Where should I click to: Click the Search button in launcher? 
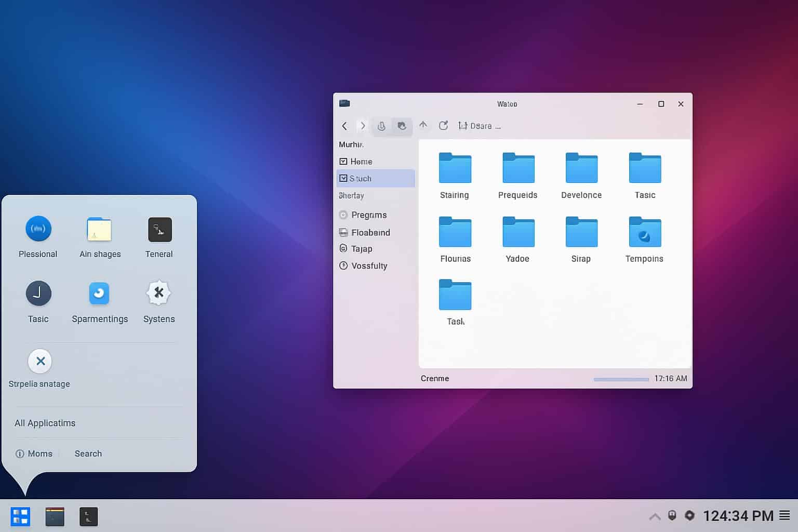click(x=88, y=454)
